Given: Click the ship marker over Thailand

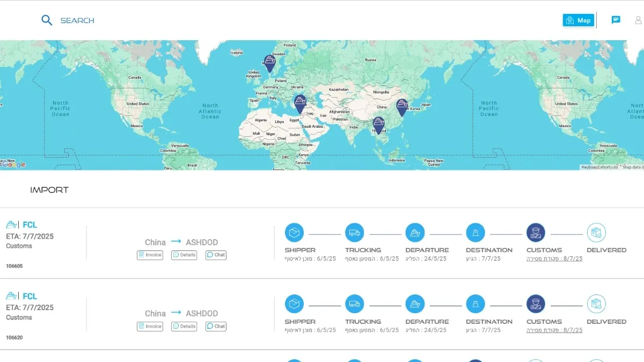Looking at the screenshot, I should (x=379, y=125).
